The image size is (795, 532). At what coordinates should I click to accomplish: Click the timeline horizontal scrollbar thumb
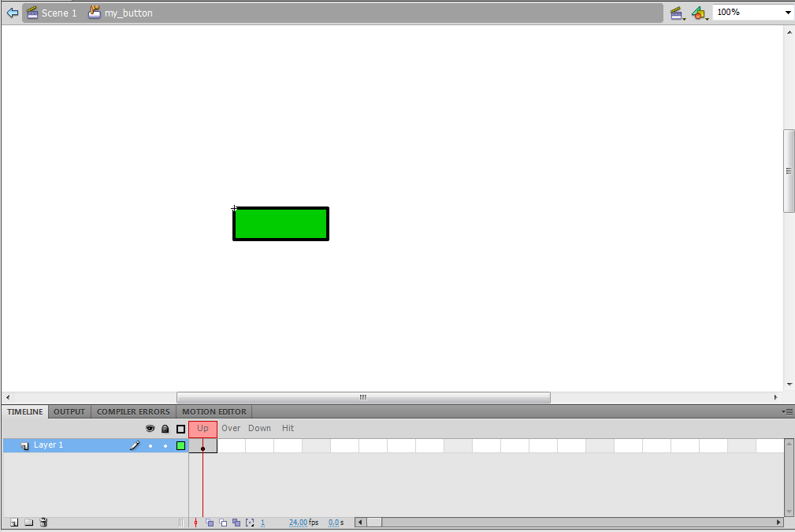tap(374, 523)
